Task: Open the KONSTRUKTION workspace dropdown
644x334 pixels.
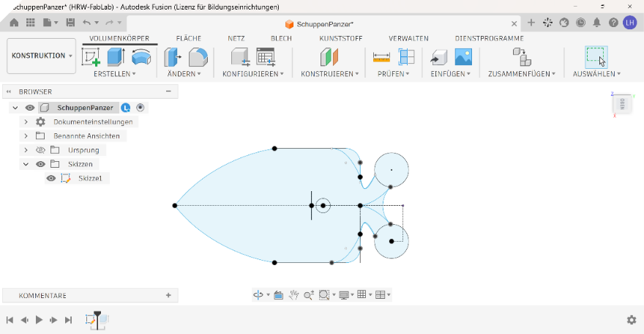Action: (42, 56)
